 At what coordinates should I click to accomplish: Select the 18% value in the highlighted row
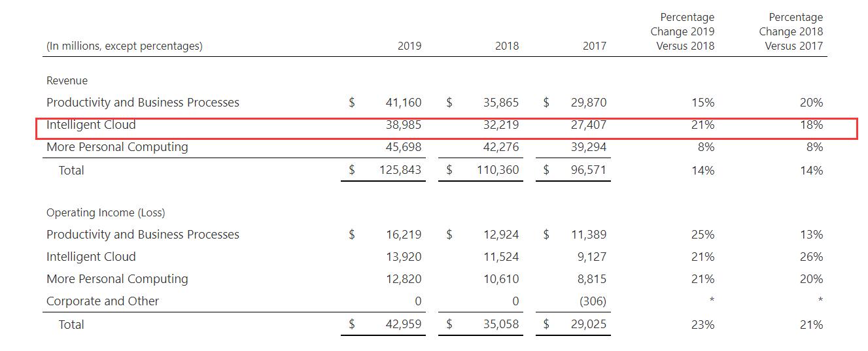coord(811,125)
